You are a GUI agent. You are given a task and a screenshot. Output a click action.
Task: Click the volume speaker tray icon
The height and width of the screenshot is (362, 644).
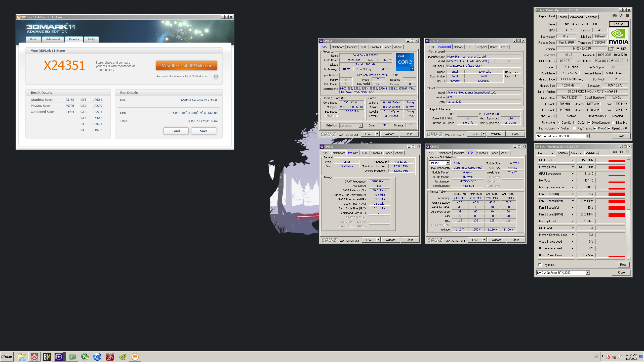[x=620, y=357]
